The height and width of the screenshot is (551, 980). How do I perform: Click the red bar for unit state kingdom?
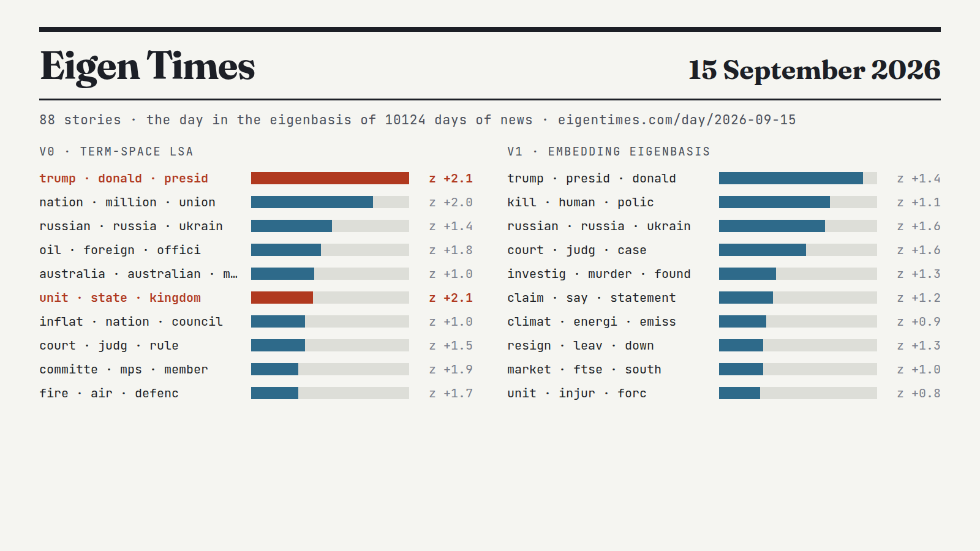click(x=282, y=298)
